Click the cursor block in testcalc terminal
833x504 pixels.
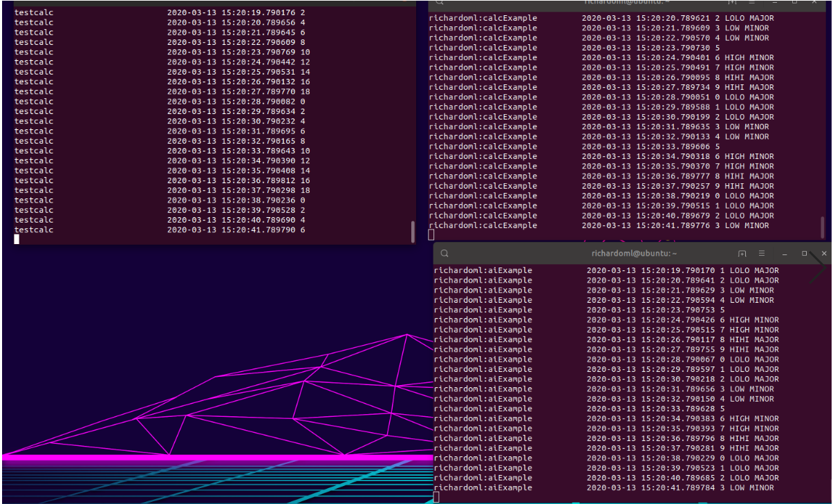pyautogui.click(x=17, y=240)
